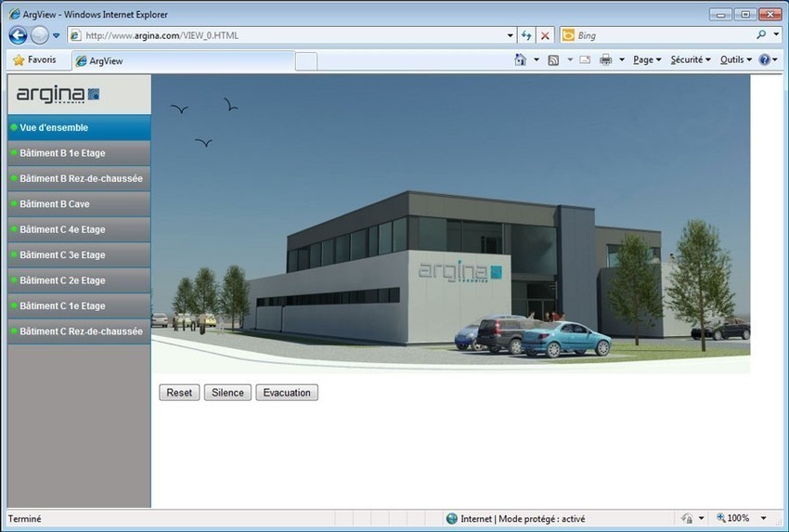
Task: Close the Internet Explorer window
Action: pyautogui.click(x=770, y=15)
